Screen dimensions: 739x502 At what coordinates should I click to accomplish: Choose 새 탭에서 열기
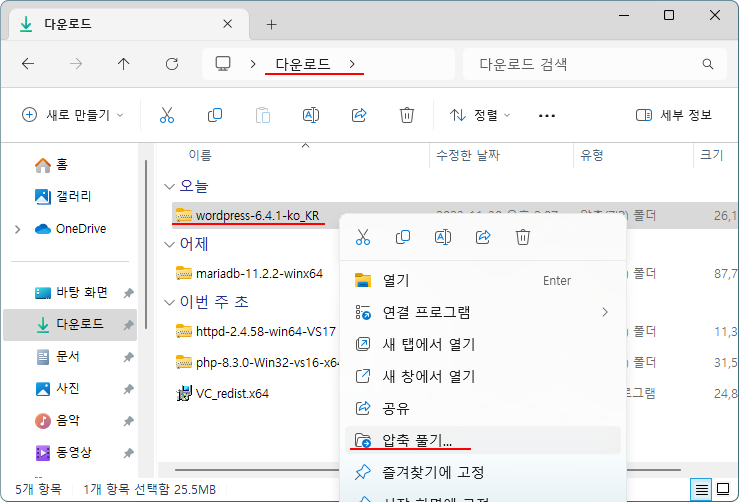[x=483, y=344]
